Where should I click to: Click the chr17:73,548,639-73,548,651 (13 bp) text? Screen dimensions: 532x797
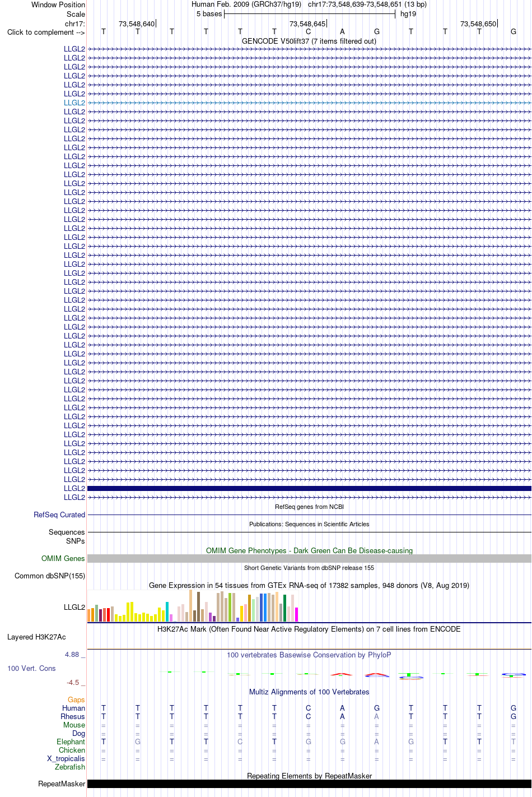367,4
